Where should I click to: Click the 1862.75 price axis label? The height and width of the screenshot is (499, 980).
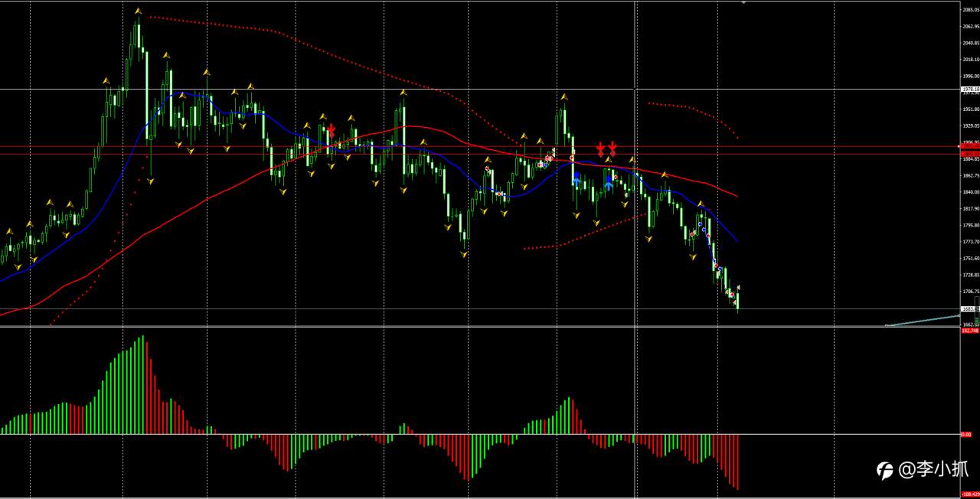(971, 175)
